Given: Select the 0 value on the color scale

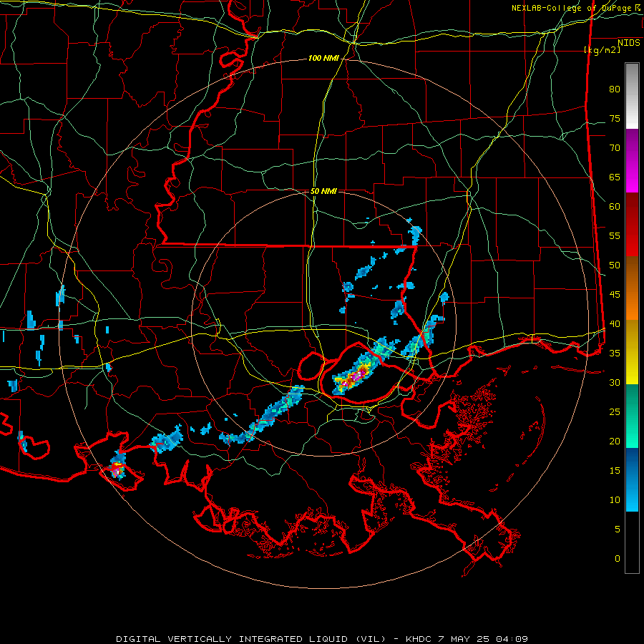Looking at the screenshot, I should (618, 559).
